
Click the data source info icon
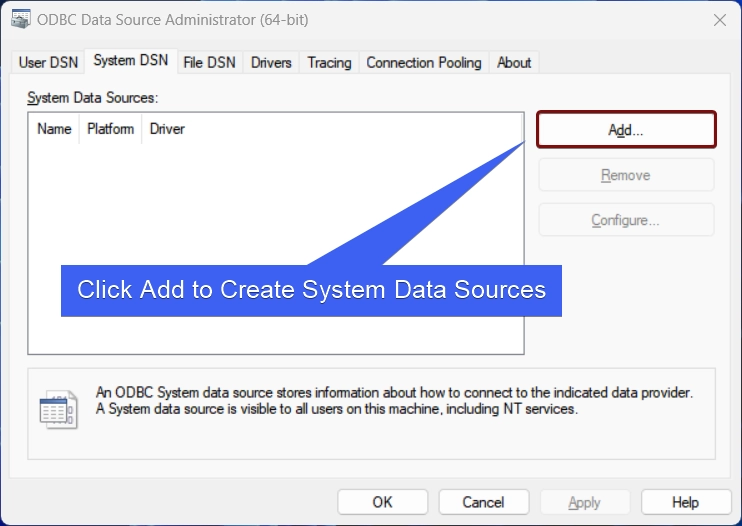click(x=58, y=410)
